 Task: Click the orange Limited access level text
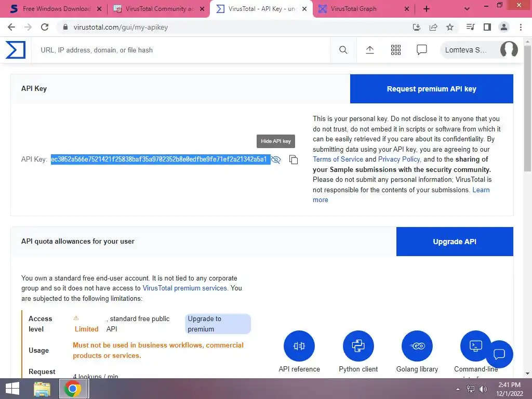coord(87,329)
